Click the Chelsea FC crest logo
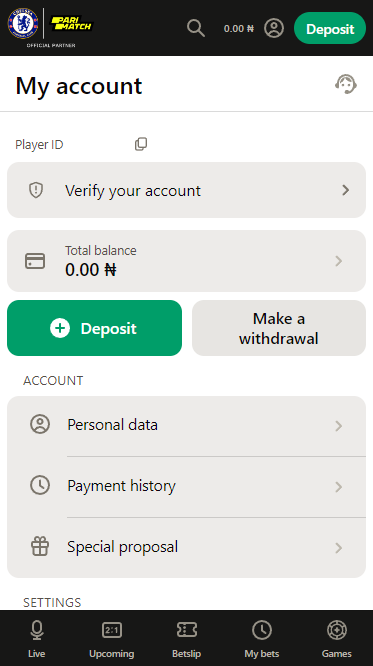The height and width of the screenshot is (666, 373). (x=23, y=23)
